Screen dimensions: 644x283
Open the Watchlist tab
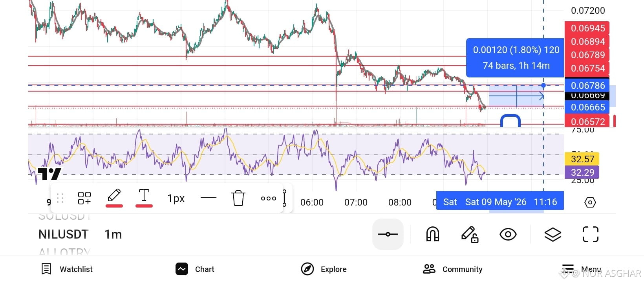point(67,269)
